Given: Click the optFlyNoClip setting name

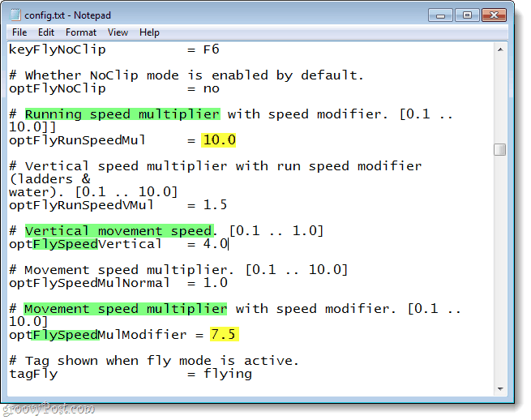Looking at the screenshot, I should 57,88.
